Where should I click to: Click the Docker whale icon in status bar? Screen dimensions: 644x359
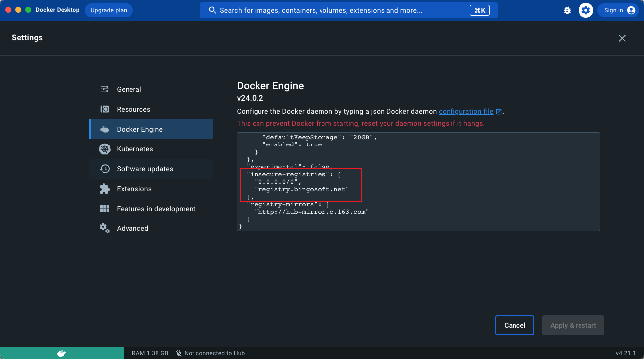pos(62,353)
